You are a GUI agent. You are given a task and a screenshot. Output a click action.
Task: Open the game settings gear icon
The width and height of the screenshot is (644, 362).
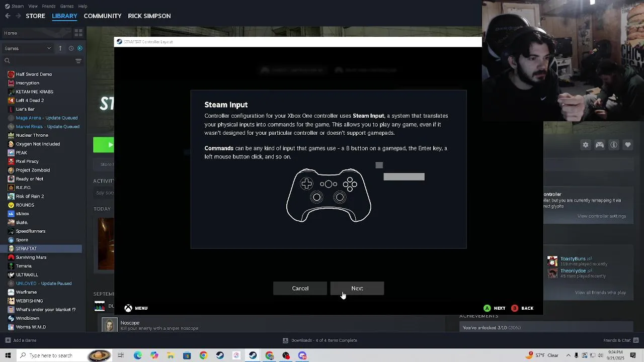[x=586, y=145]
